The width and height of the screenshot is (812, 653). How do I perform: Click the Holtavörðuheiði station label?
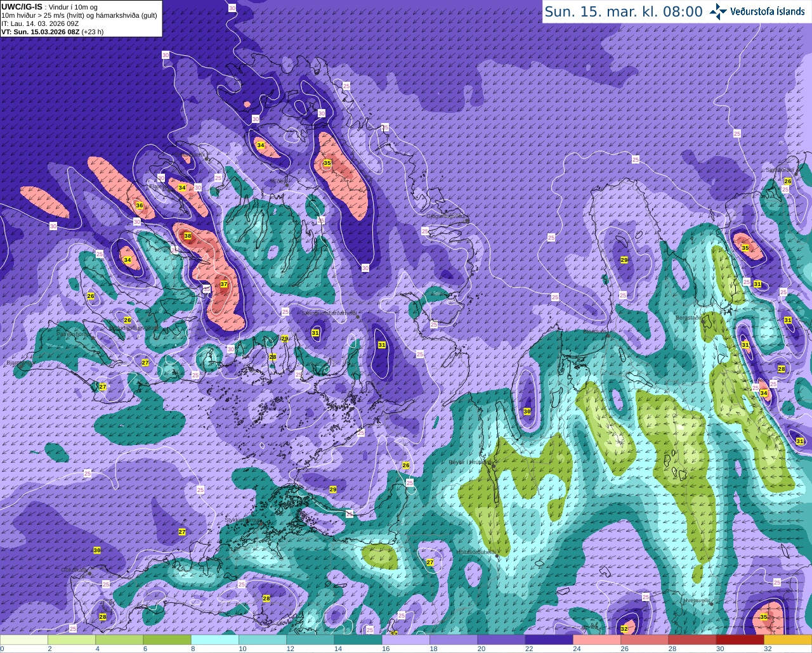[x=476, y=552]
